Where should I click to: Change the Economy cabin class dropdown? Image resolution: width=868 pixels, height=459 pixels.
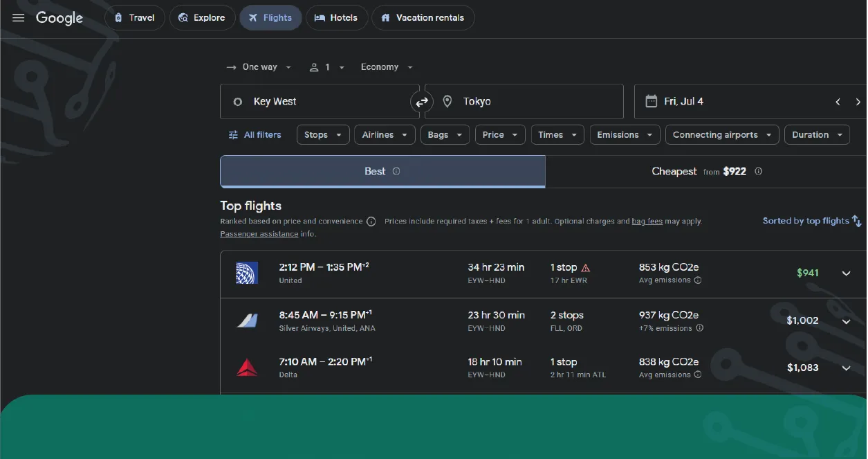pos(386,66)
